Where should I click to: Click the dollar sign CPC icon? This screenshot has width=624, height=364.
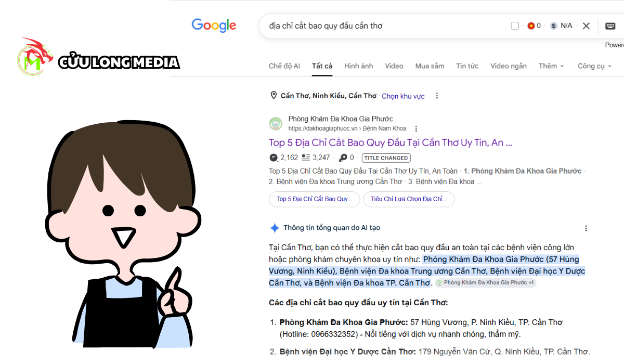tap(554, 26)
